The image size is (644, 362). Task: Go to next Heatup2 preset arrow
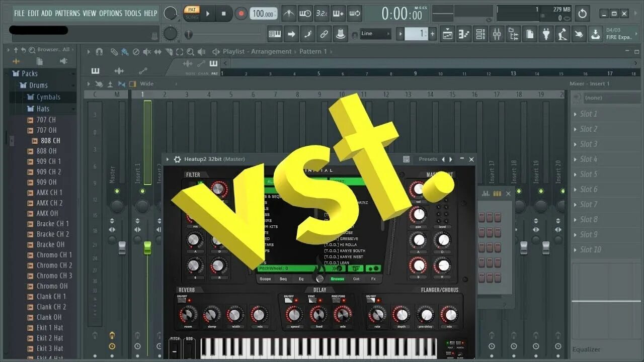click(x=450, y=159)
